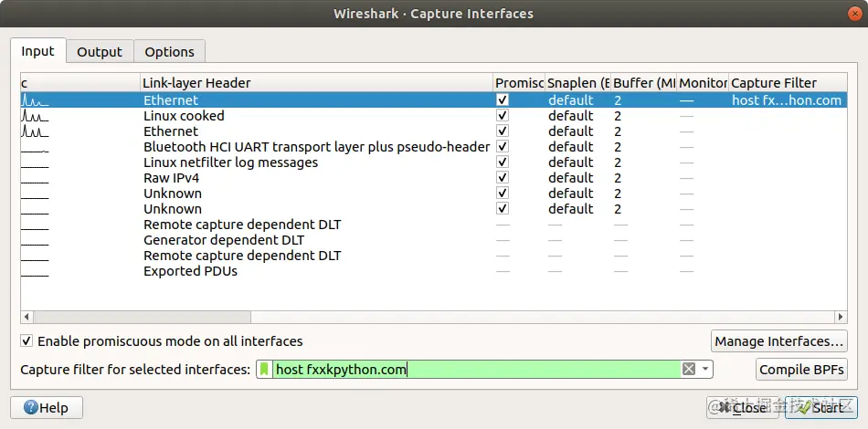This screenshot has width=868, height=429.
Task: Select the Raw IPv4 interface row
Action: (434, 177)
